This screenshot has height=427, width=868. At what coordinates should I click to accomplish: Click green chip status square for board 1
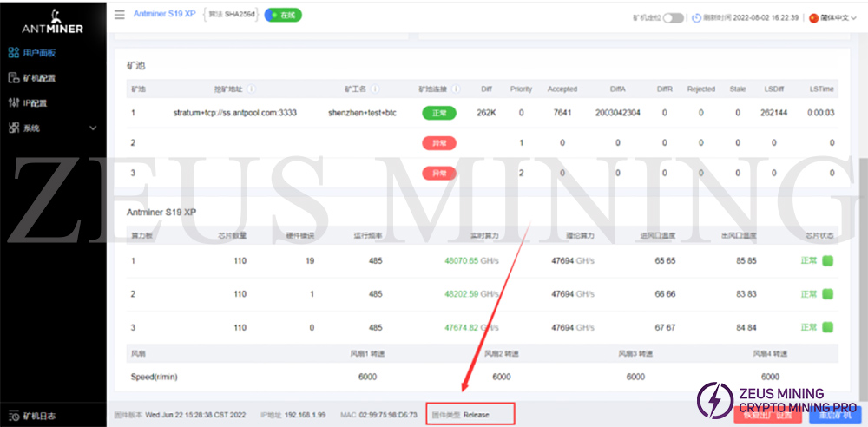[827, 260]
